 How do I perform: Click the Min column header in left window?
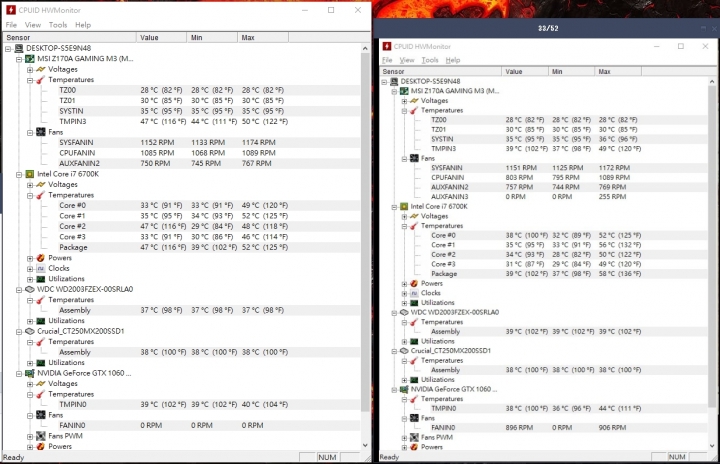pyautogui.click(x=212, y=38)
